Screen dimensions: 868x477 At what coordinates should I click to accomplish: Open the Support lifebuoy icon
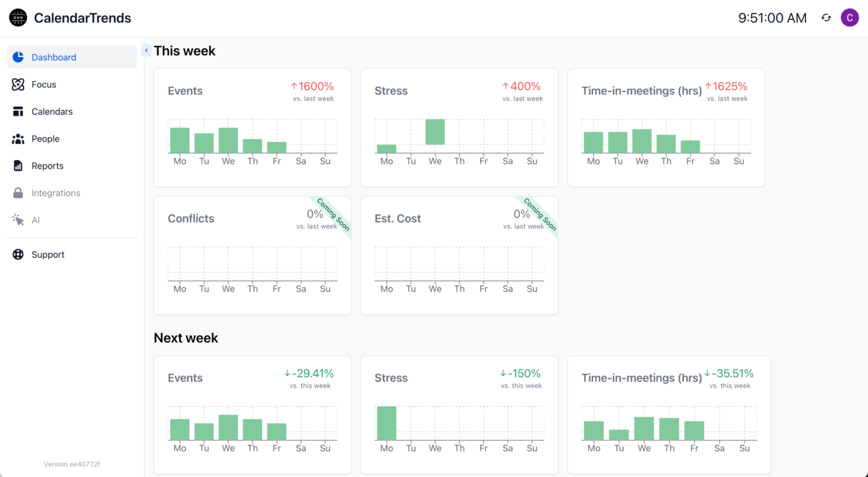coord(18,255)
